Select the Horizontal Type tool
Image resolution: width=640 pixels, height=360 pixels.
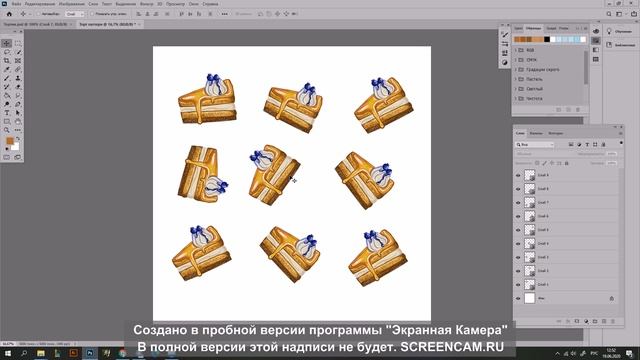(7, 113)
